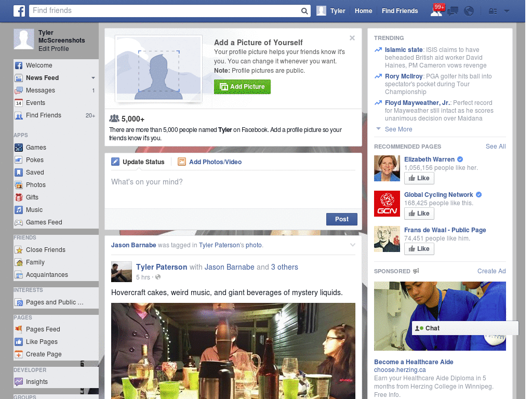
Task: Click the GCN logo thumbnail
Action: 387,204
